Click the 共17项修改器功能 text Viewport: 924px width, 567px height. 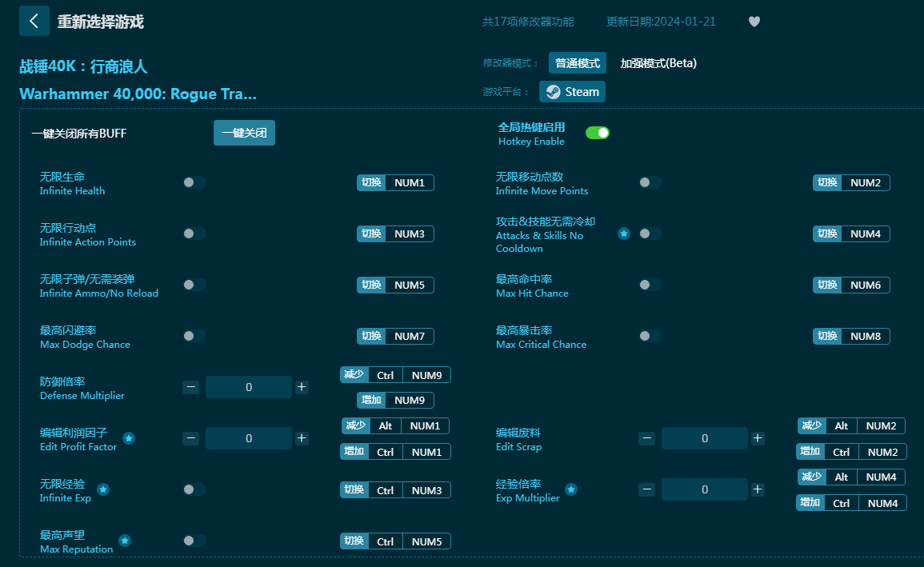point(528,22)
